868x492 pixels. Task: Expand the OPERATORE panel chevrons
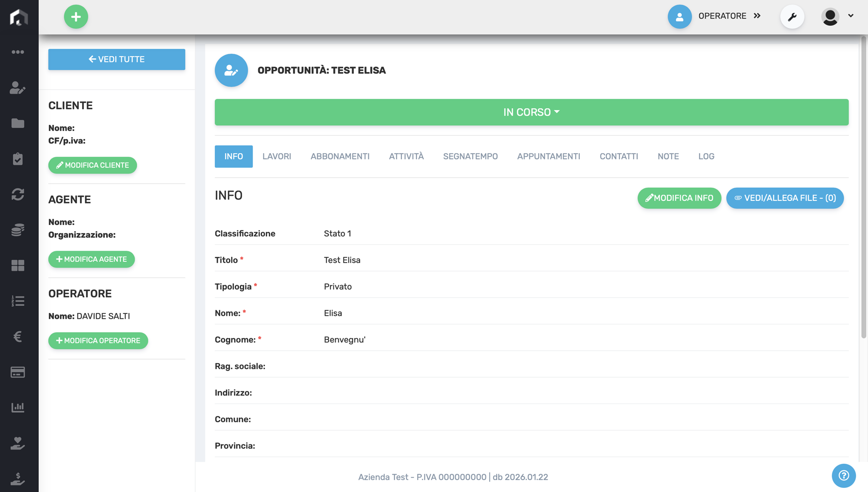coord(757,16)
